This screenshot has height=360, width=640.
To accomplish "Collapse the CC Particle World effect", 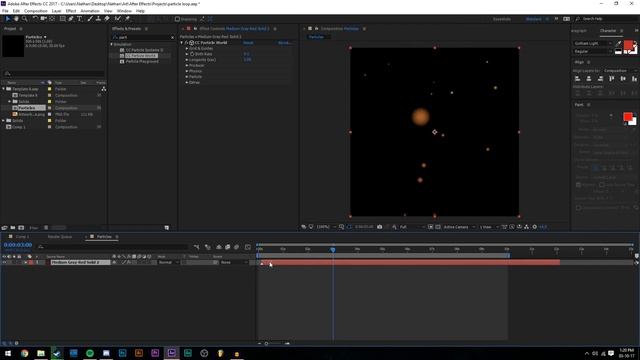I will tap(182, 42).
